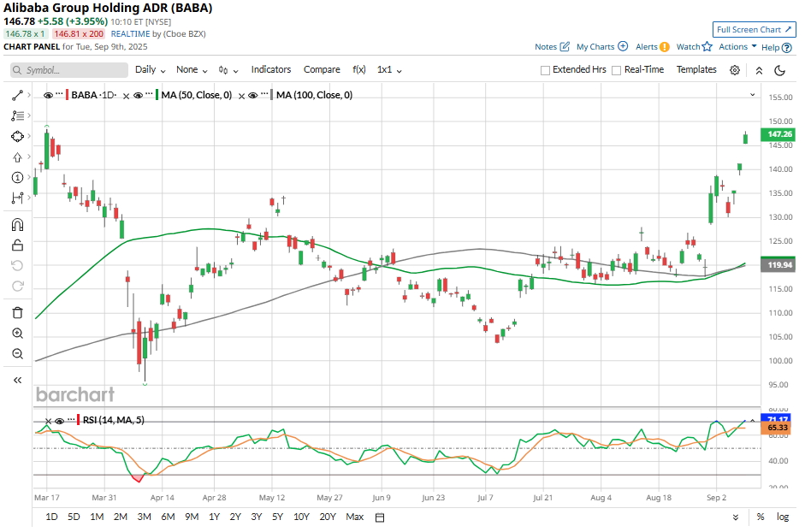
Task: Select the trend line drawing tool
Action: tap(17, 95)
